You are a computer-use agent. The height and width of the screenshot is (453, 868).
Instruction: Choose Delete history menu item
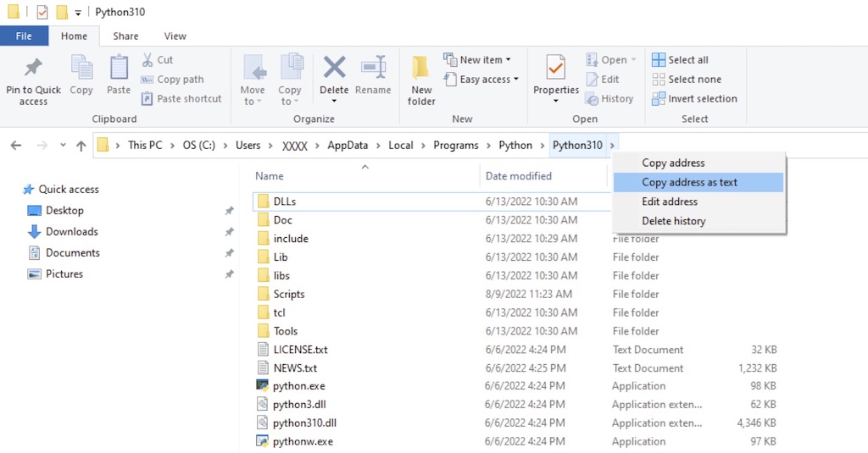coord(698,221)
